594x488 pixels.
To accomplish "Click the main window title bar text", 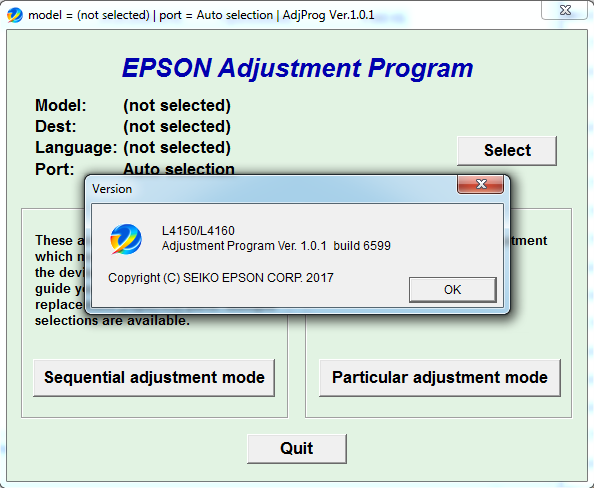I will pos(201,15).
